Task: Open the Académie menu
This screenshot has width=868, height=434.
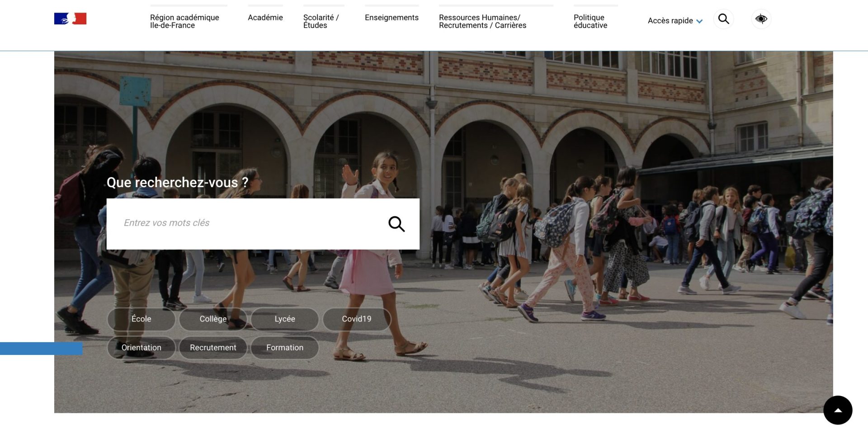Action: (265, 18)
